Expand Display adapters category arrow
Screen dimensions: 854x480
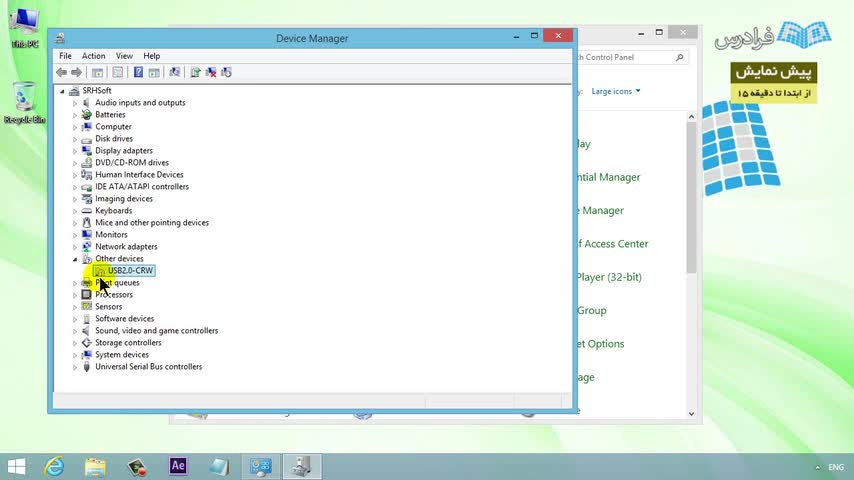point(75,151)
